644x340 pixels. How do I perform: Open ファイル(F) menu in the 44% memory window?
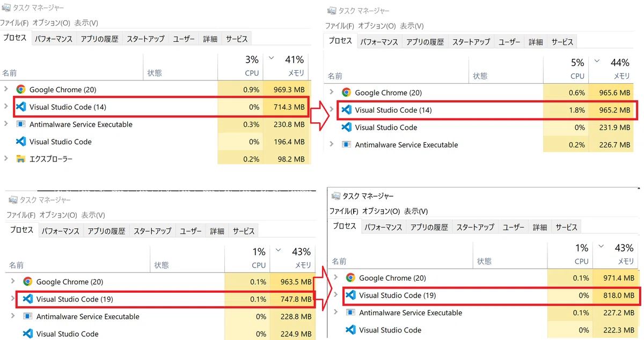click(x=340, y=26)
